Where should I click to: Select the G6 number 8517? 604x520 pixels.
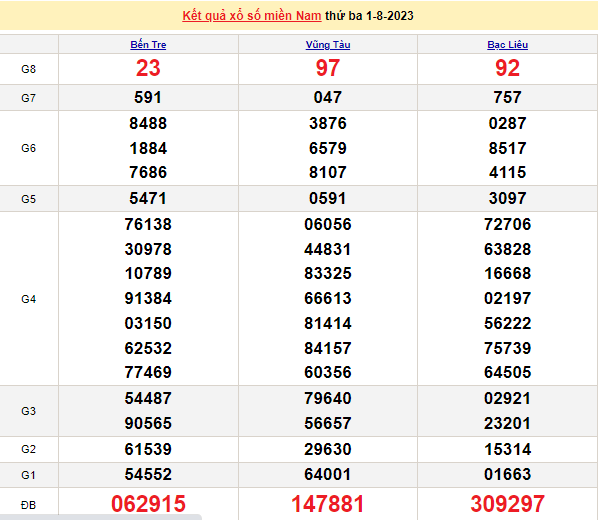[507, 148]
